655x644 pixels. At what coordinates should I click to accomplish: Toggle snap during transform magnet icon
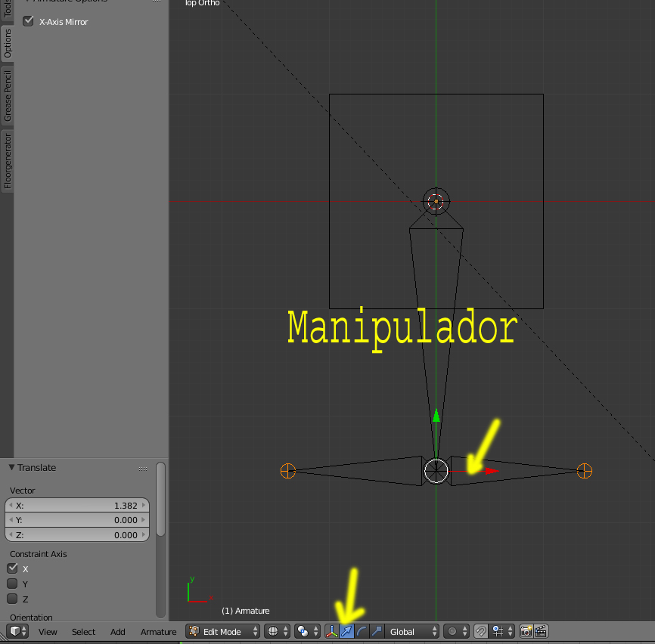(x=481, y=631)
